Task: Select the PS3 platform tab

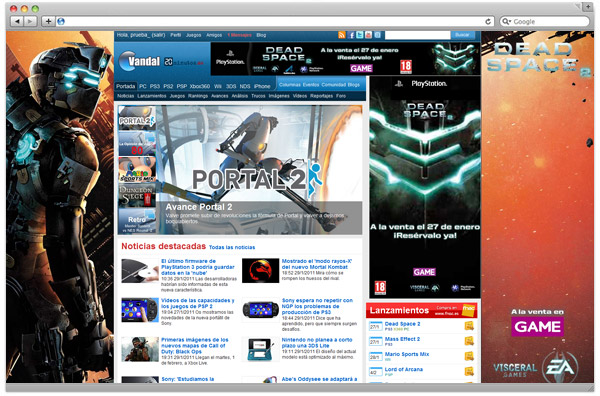Action: 155,86
